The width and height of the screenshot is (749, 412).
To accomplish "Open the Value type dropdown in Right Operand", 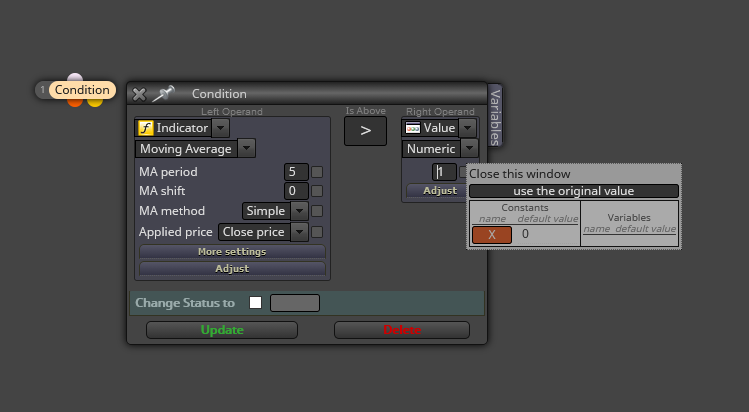I will (x=468, y=128).
